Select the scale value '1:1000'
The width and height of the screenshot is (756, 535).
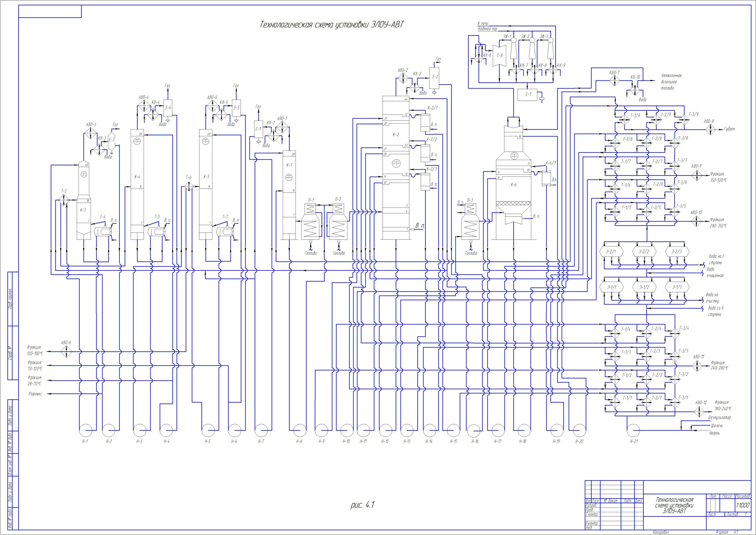click(x=742, y=505)
